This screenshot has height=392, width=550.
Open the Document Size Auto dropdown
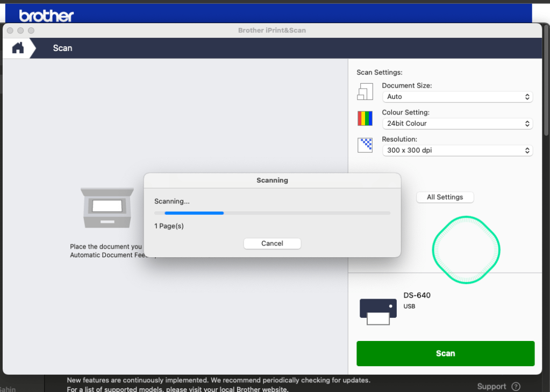click(458, 97)
